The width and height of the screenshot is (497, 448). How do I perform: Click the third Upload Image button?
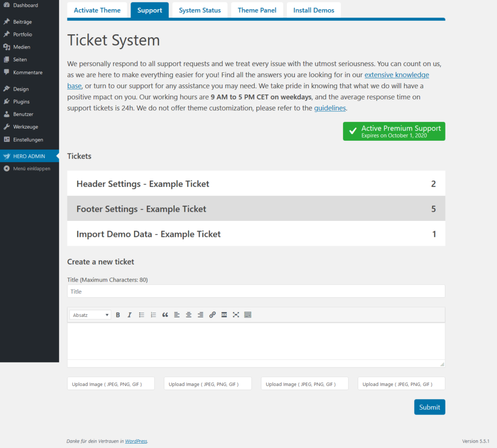point(305,383)
